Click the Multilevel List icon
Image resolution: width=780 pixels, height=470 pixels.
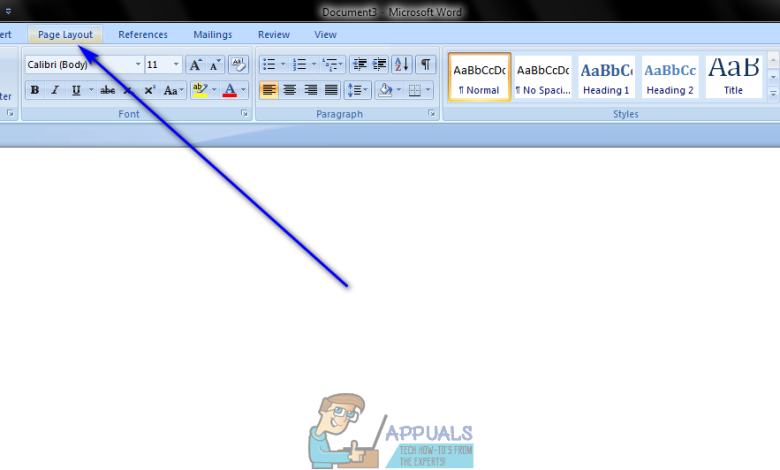point(332,65)
